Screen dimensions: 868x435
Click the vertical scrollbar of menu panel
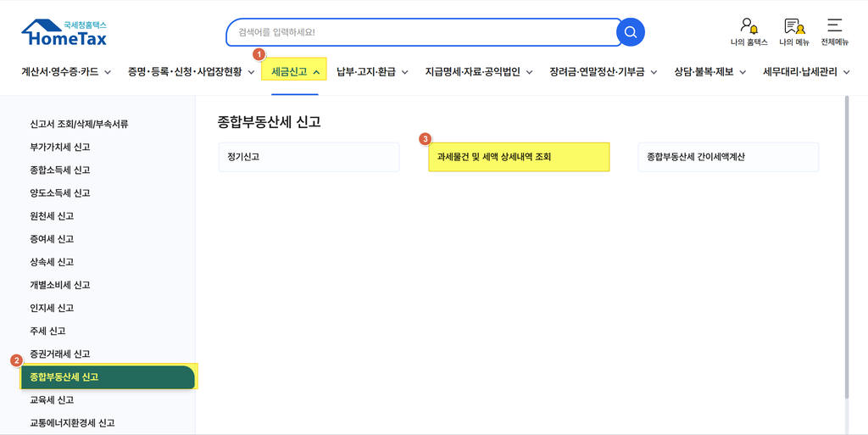point(847,247)
